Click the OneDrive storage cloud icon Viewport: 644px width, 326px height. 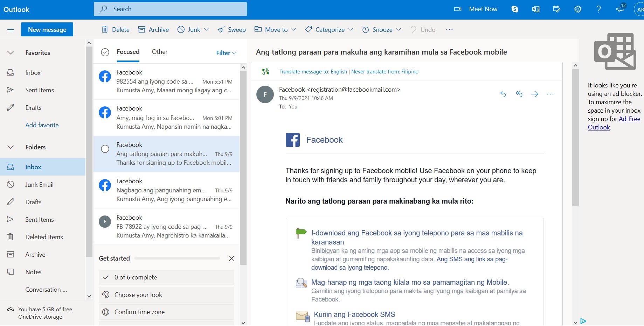pos(11,310)
